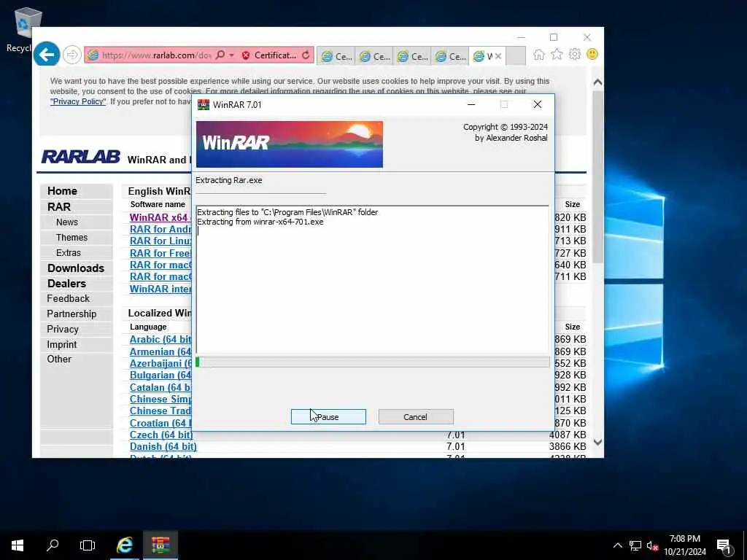747x560 pixels.
Task: Open RAR in the site sidebar
Action: (59, 206)
